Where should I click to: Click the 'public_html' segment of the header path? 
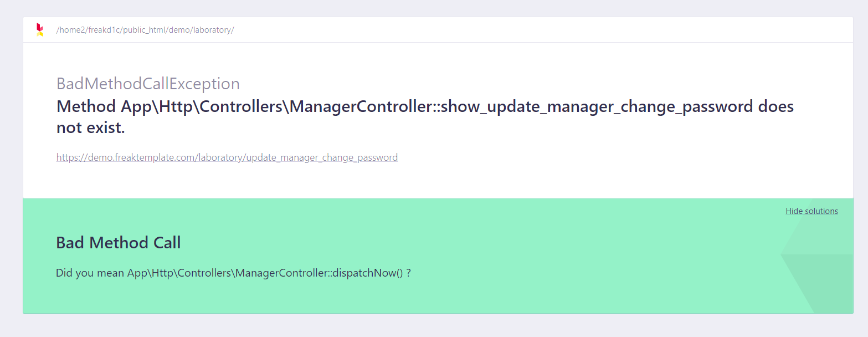[143, 30]
